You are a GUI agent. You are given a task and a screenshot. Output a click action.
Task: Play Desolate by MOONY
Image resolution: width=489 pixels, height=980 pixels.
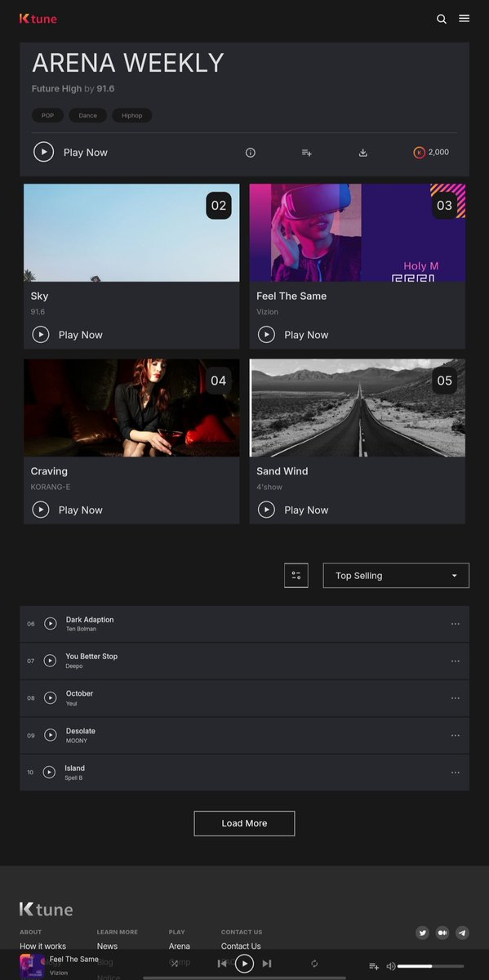(50, 735)
